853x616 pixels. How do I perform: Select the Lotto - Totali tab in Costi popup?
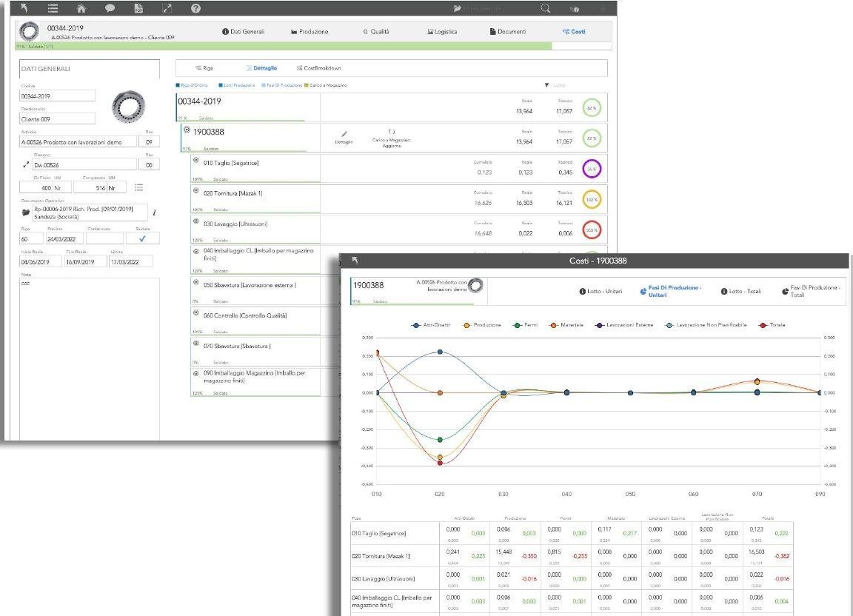tap(741, 291)
